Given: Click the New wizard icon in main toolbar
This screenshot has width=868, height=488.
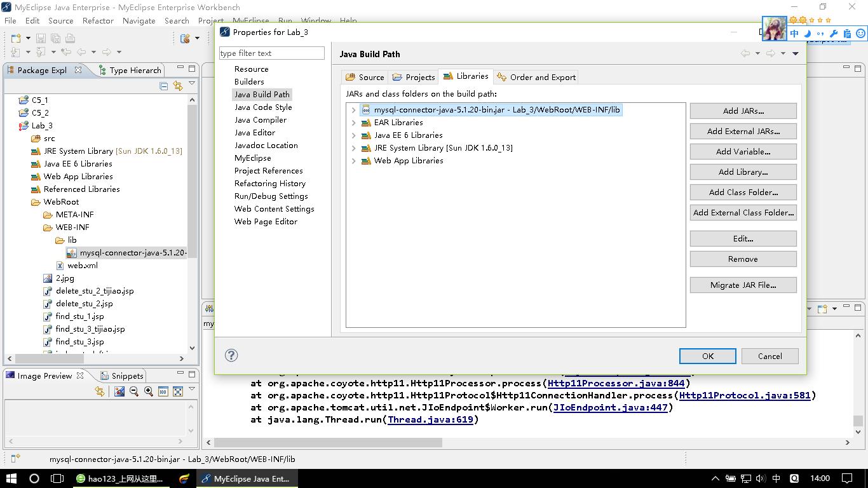Looking at the screenshot, I should pyautogui.click(x=16, y=38).
